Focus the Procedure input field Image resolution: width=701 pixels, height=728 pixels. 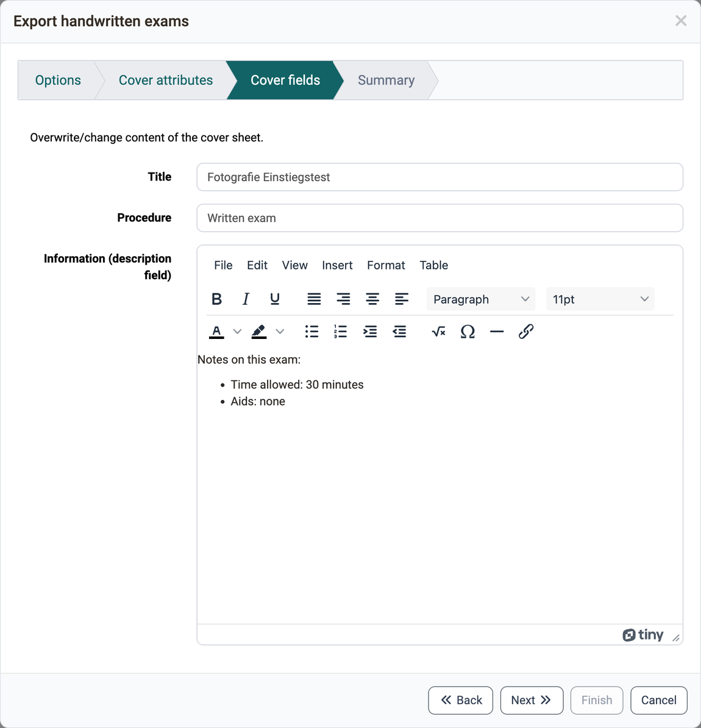439,218
